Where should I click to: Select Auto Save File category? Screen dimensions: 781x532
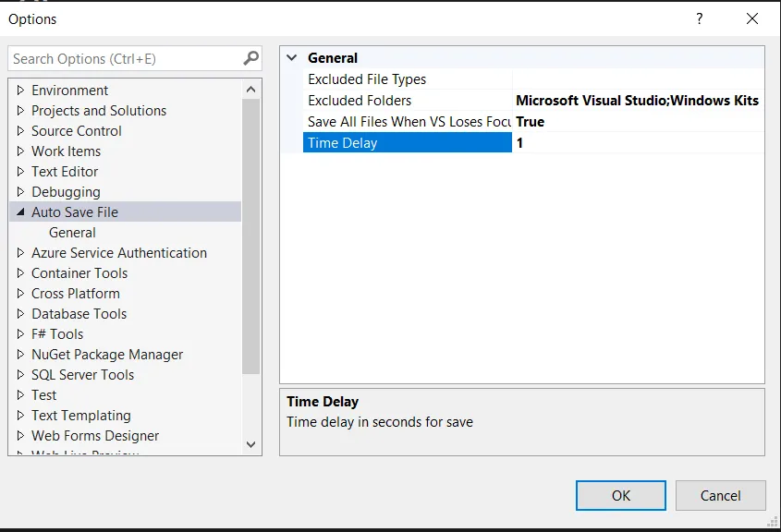pos(125,212)
